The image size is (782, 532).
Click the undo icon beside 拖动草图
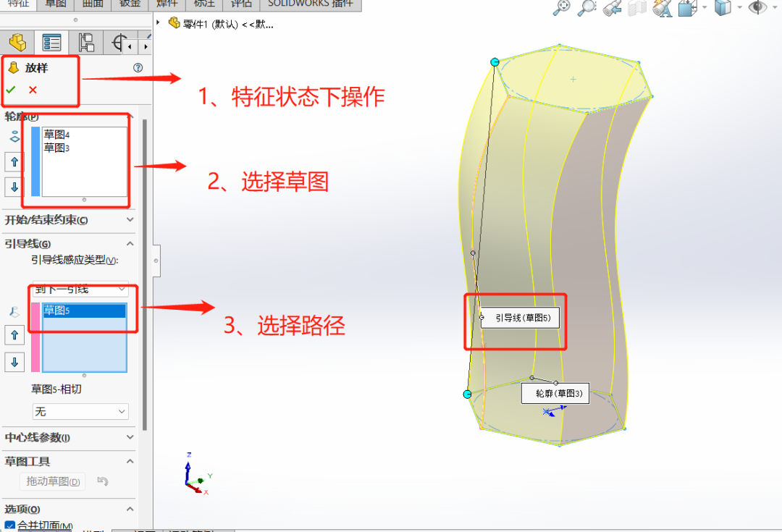tap(104, 481)
